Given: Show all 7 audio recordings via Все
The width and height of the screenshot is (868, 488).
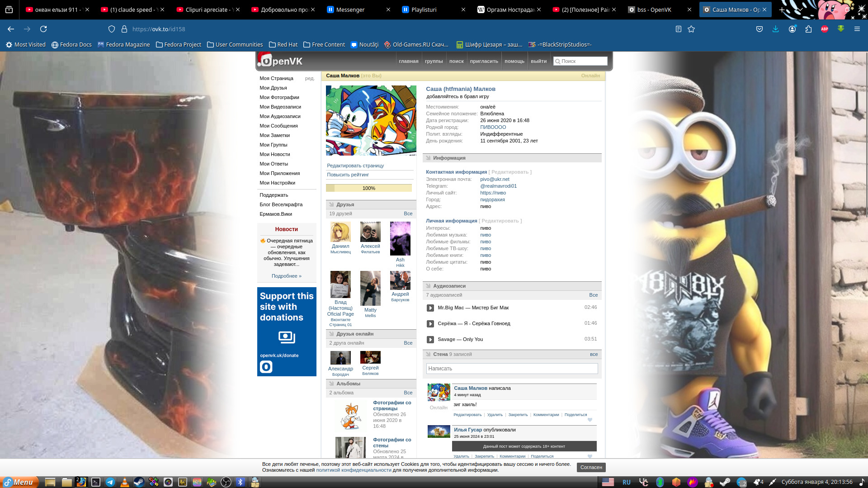Looking at the screenshot, I should [x=594, y=295].
